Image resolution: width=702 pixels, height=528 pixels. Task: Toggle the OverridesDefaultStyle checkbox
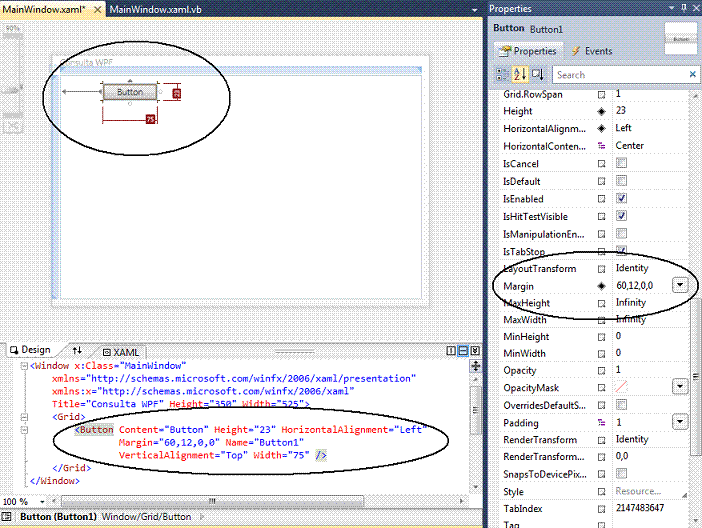click(621, 405)
